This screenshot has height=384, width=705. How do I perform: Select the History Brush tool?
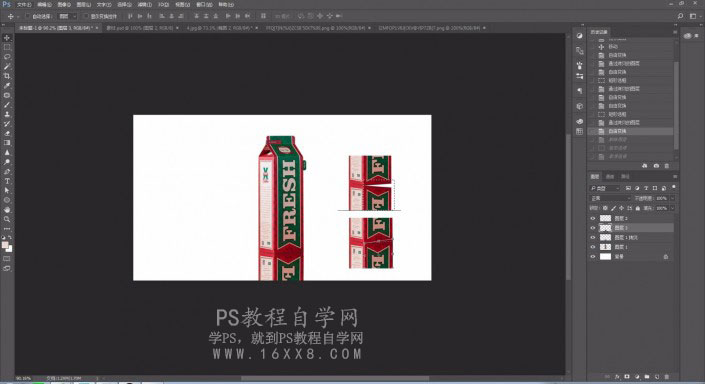[7, 124]
